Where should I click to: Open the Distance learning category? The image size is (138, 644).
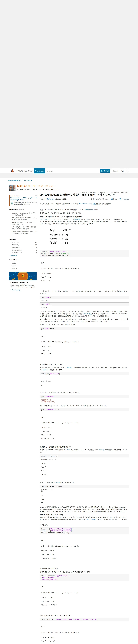[x=17, y=250]
